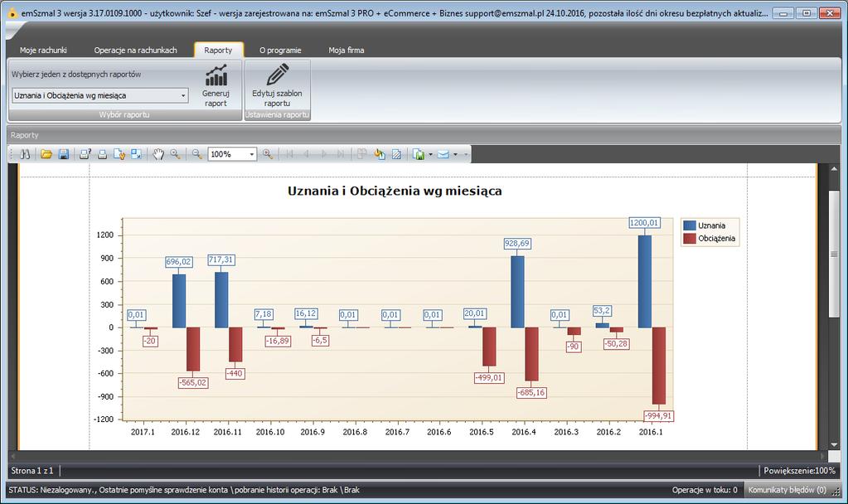Click the 928,69 value label
Image resolution: width=848 pixels, height=504 pixels.
[x=517, y=244]
